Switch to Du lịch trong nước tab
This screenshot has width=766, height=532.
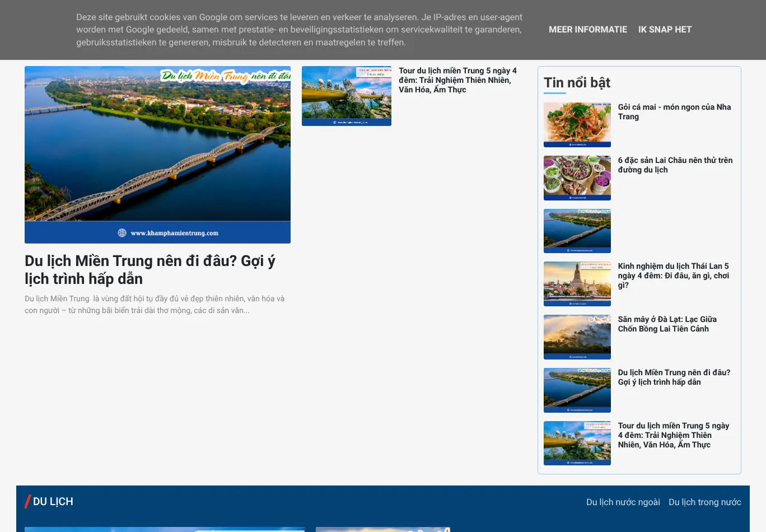704,502
